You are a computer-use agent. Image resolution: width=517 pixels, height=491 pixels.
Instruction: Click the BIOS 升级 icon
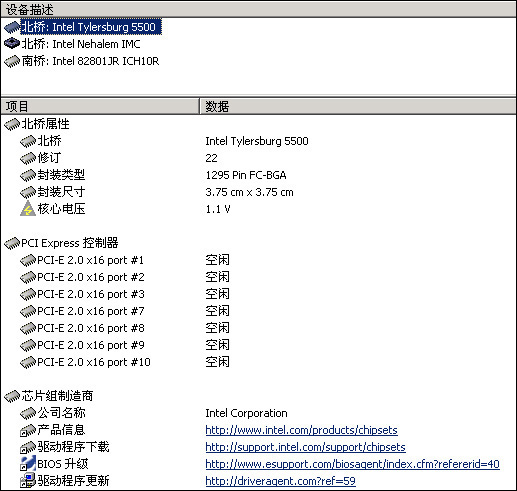(x=28, y=464)
